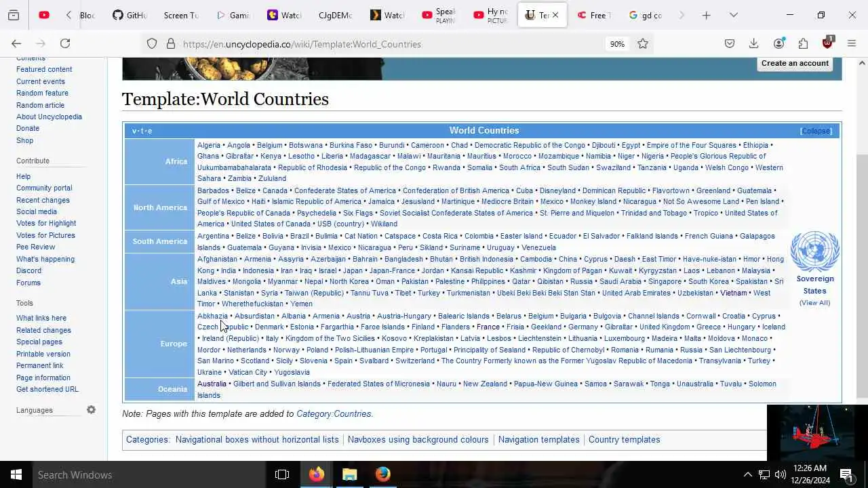Screen dimensions: 868x488
Task: Click the Sovereign States UN emblem image
Action: pyautogui.click(x=815, y=251)
